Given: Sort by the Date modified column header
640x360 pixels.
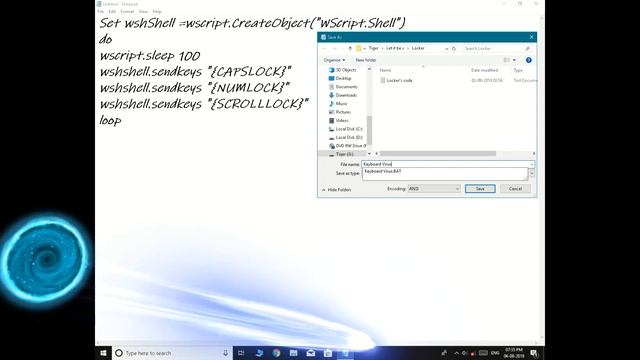Looking at the screenshot, I should (484, 70).
